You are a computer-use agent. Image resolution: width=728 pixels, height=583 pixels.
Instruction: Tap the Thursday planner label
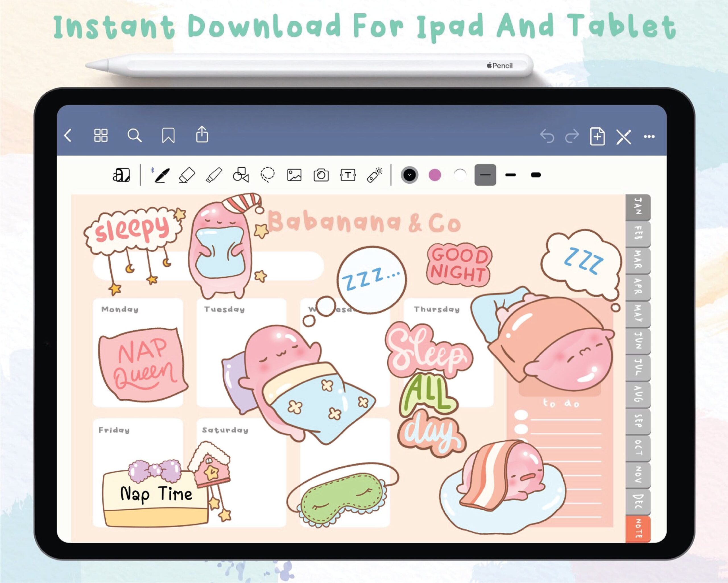click(437, 309)
